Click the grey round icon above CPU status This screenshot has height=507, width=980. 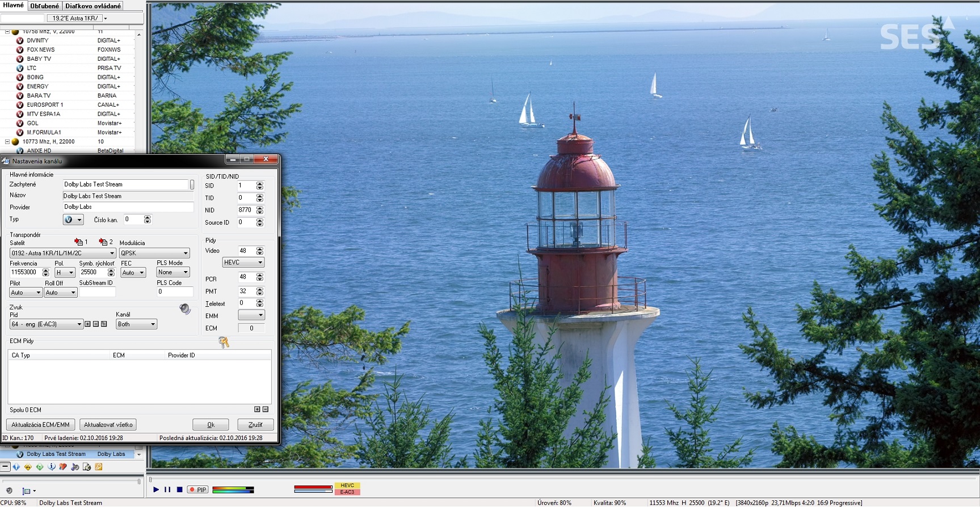pyautogui.click(x=9, y=491)
